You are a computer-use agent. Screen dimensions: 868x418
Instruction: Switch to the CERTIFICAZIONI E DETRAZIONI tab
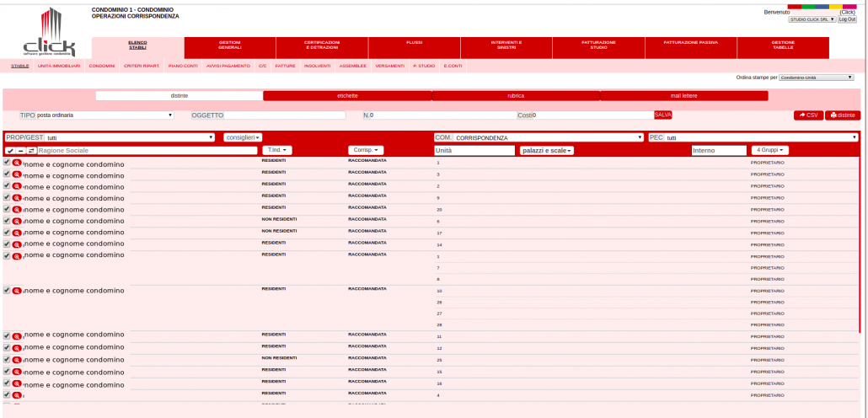pos(322,47)
